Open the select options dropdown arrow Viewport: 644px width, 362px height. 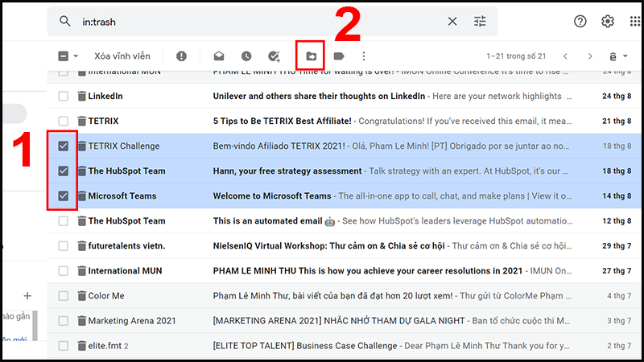pyautogui.click(x=76, y=56)
